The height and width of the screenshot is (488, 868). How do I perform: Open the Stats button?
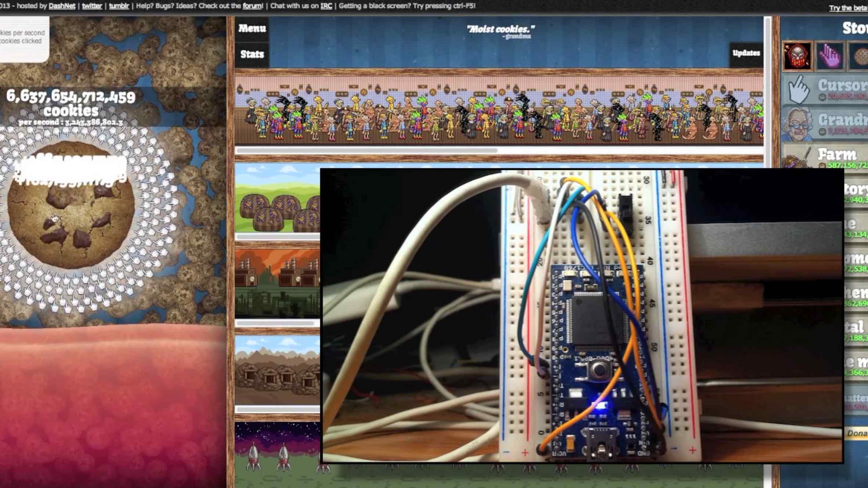(x=252, y=54)
